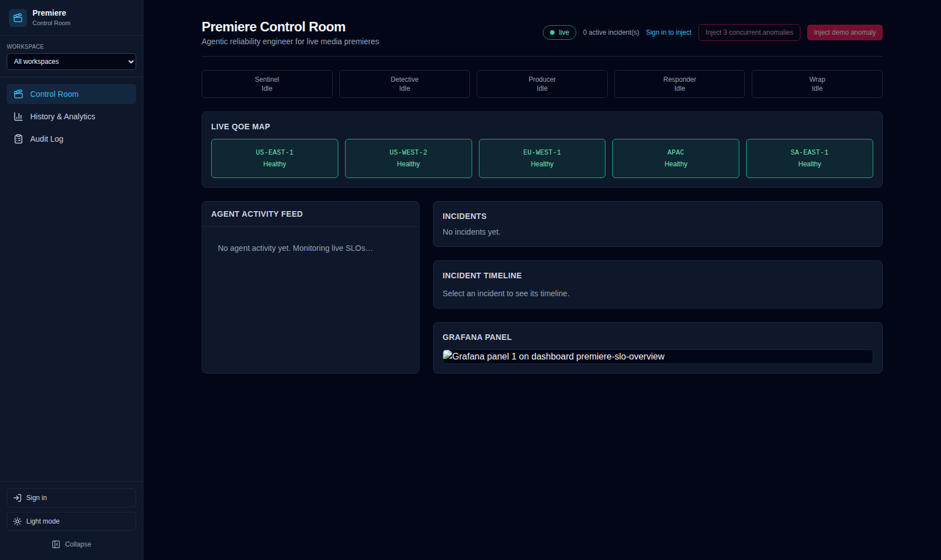Click the US-WEST-2 Healthy region tile
941x560 pixels.
tap(408, 158)
